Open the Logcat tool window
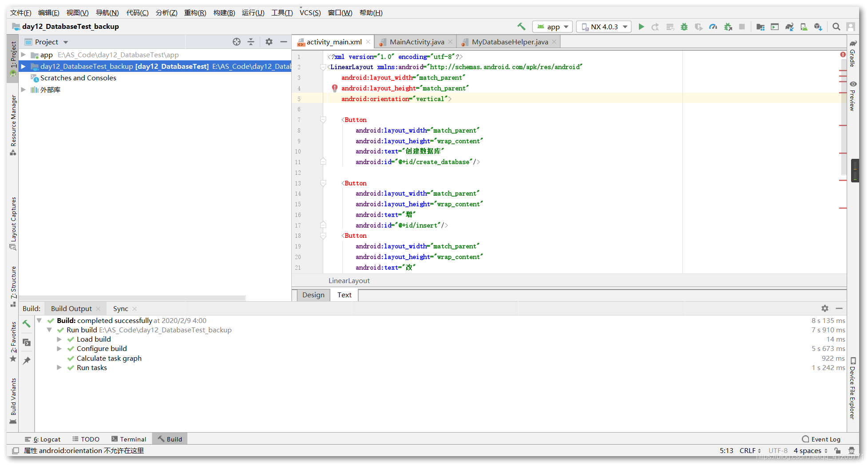The width and height of the screenshot is (868, 465). point(43,439)
